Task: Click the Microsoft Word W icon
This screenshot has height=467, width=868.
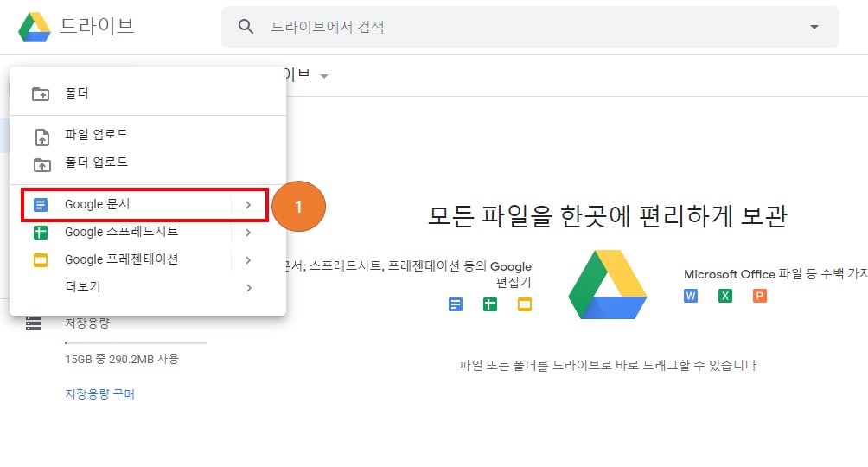Action: tap(691, 296)
